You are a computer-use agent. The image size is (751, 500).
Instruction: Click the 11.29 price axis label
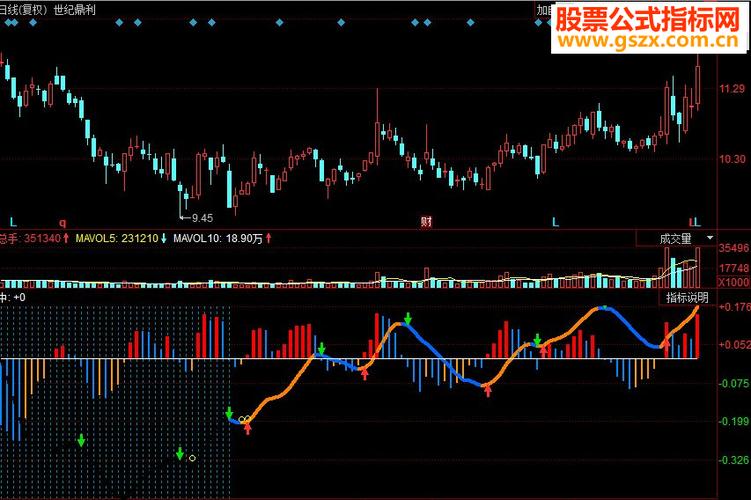tap(733, 89)
